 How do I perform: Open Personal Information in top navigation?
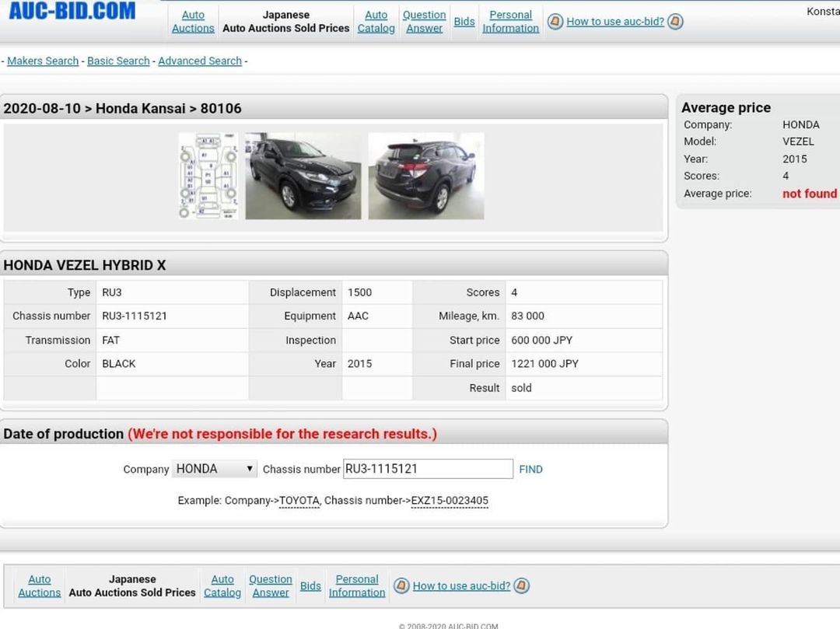click(x=510, y=22)
